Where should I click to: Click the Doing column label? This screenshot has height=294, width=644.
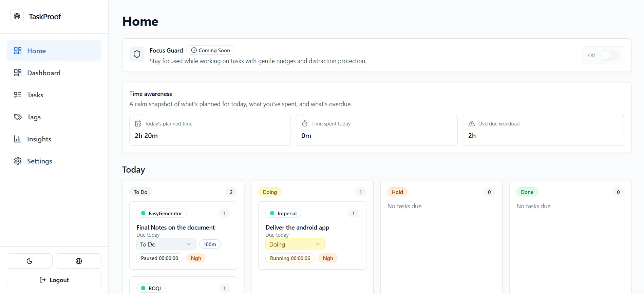pos(270,192)
